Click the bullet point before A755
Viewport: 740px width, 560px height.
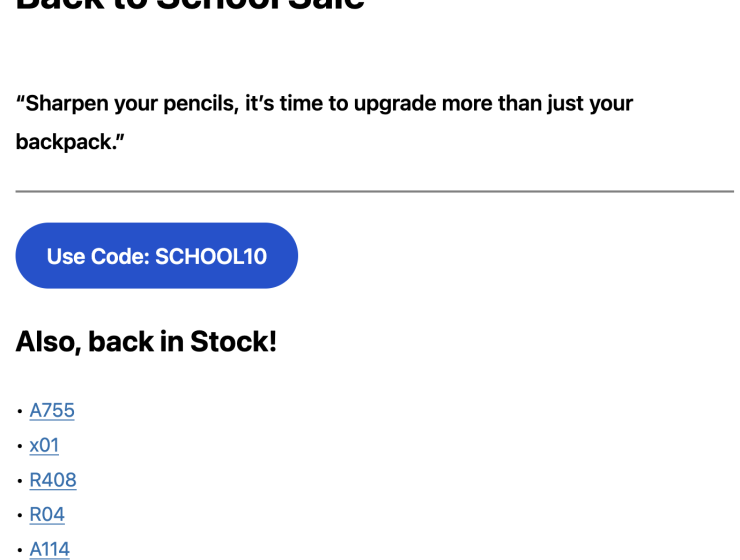(x=20, y=412)
